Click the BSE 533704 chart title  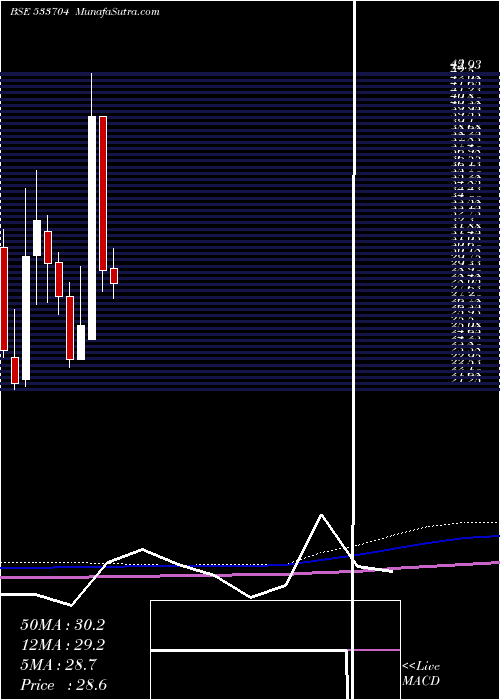[39, 12]
